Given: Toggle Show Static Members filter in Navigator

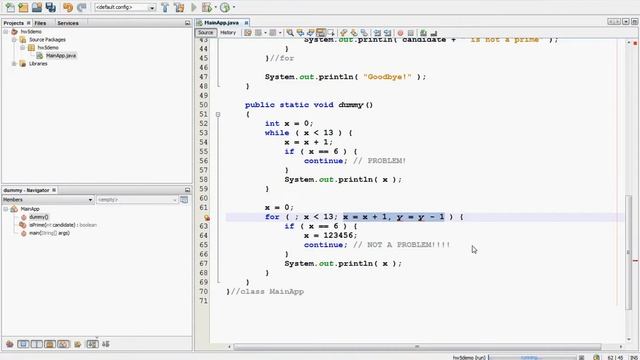Looking at the screenshot, I should tap(37, 344).
